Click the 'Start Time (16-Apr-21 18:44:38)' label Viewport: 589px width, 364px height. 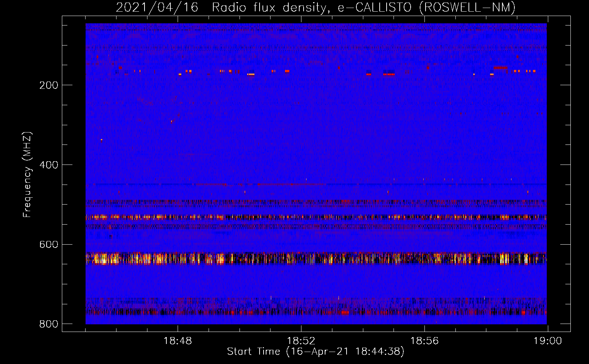(316, 352)
